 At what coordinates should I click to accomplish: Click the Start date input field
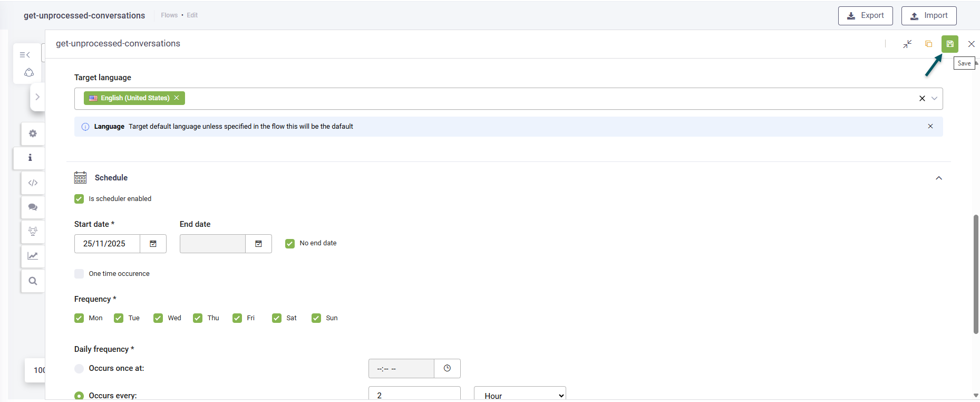[107, 244]
